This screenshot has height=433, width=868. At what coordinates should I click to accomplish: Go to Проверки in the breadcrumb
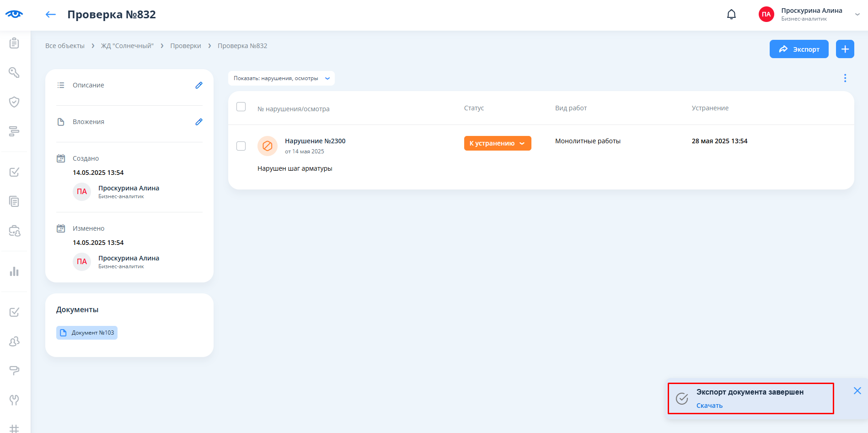tap(186, 46)
